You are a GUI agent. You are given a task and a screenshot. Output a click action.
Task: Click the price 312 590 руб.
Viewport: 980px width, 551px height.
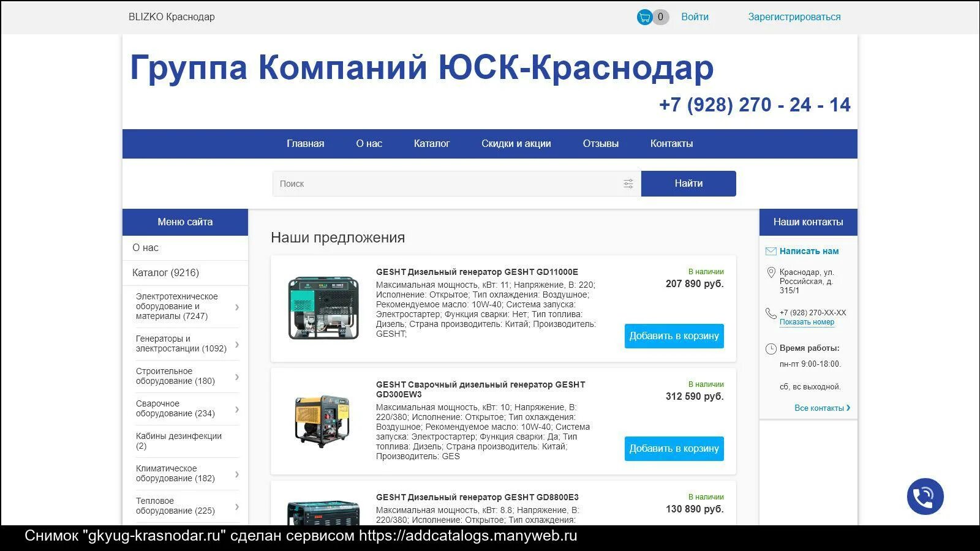[x=695, y=397]
